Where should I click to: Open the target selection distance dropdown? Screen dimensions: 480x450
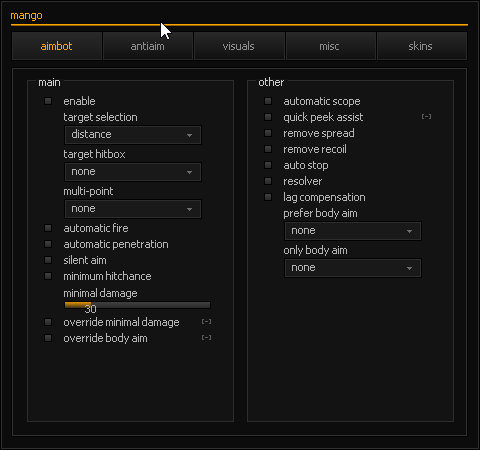(133, 135)
